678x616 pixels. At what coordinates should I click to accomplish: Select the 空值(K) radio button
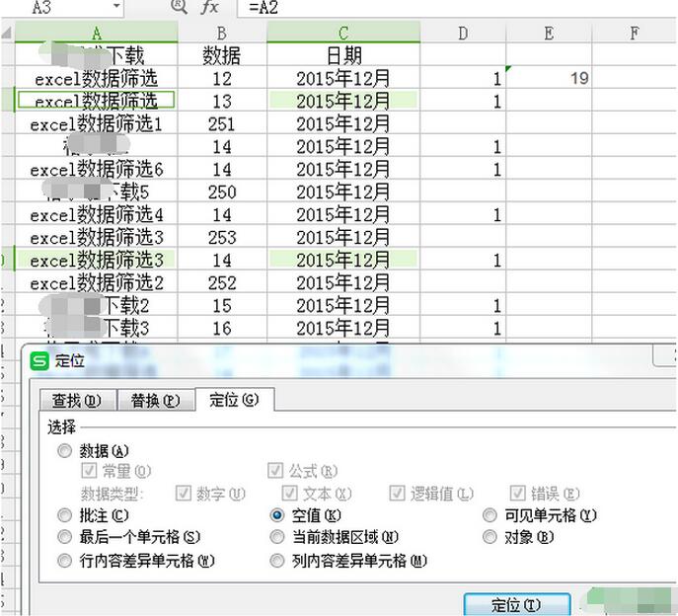277,514
